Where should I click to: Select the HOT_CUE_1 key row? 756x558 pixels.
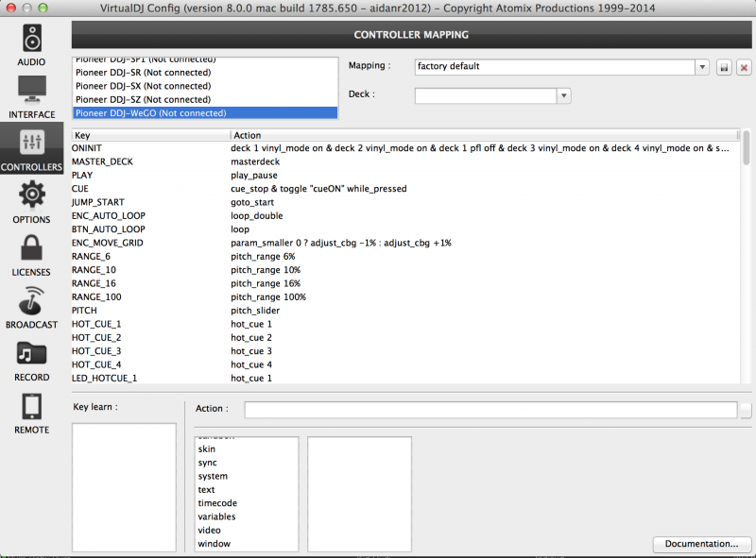[405, 324]
